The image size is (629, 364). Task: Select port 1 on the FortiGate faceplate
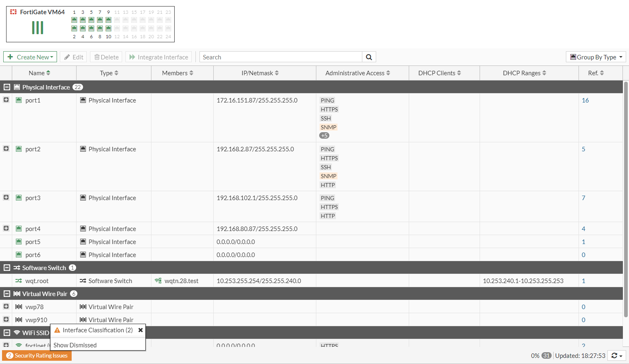coord(74,20)
